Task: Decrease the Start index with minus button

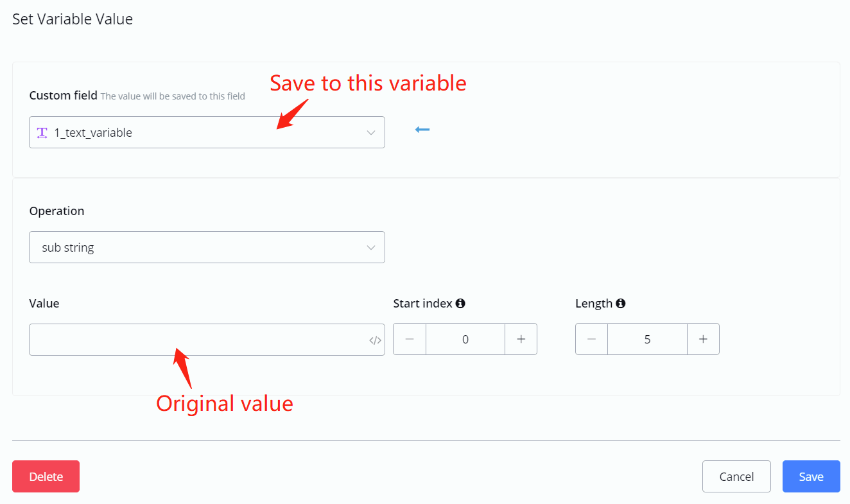Action: point(410,339)
